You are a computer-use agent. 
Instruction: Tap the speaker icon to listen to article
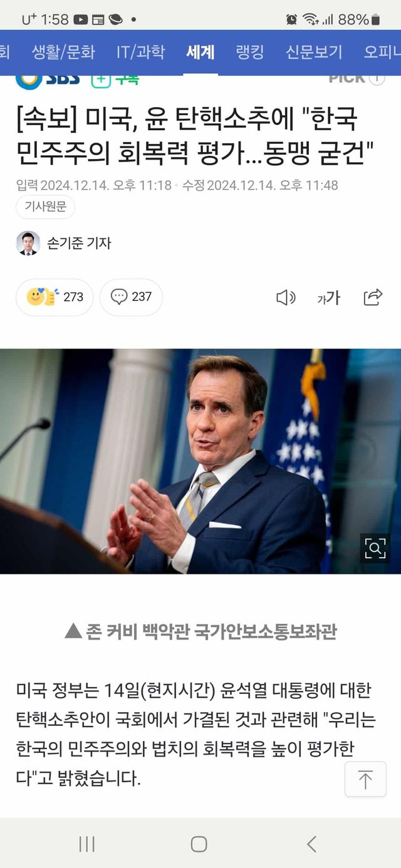[x=286, y=298]
